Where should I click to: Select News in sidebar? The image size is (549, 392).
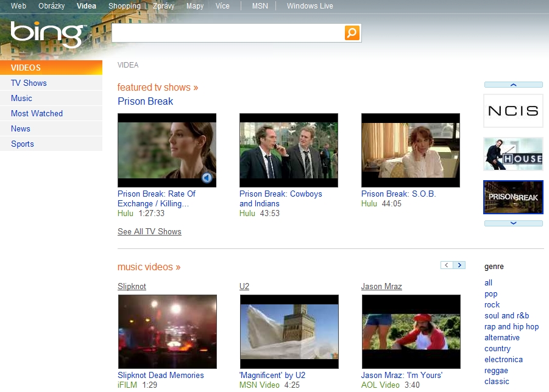click(51, 128)
